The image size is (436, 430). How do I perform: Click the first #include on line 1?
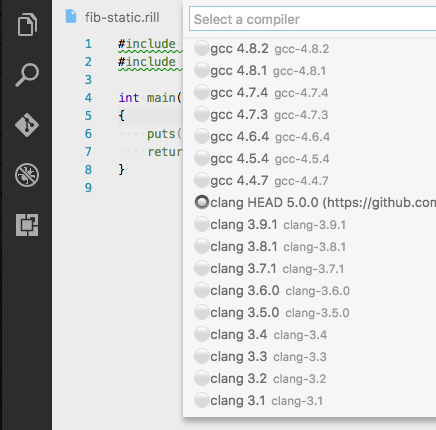[x=147, y=44]
